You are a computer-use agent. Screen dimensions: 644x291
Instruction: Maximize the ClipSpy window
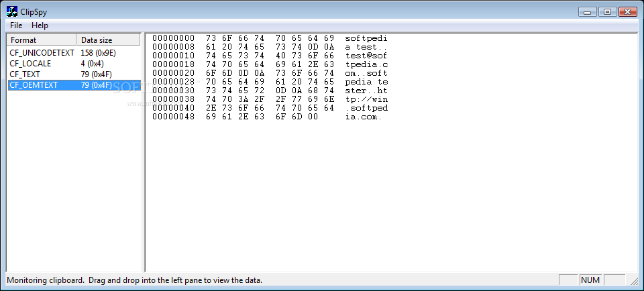pos(608,12)
